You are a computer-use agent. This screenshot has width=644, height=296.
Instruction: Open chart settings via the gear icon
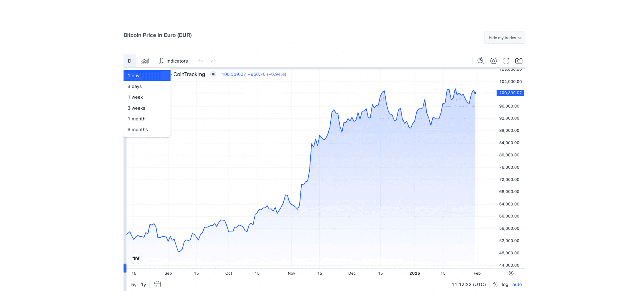click(x=494, y=61)
